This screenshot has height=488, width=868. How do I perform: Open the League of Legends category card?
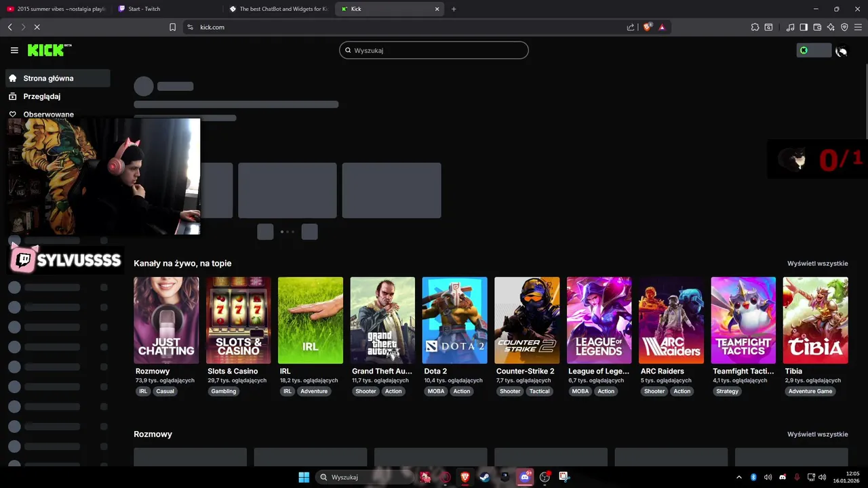(x=599, y=320)
